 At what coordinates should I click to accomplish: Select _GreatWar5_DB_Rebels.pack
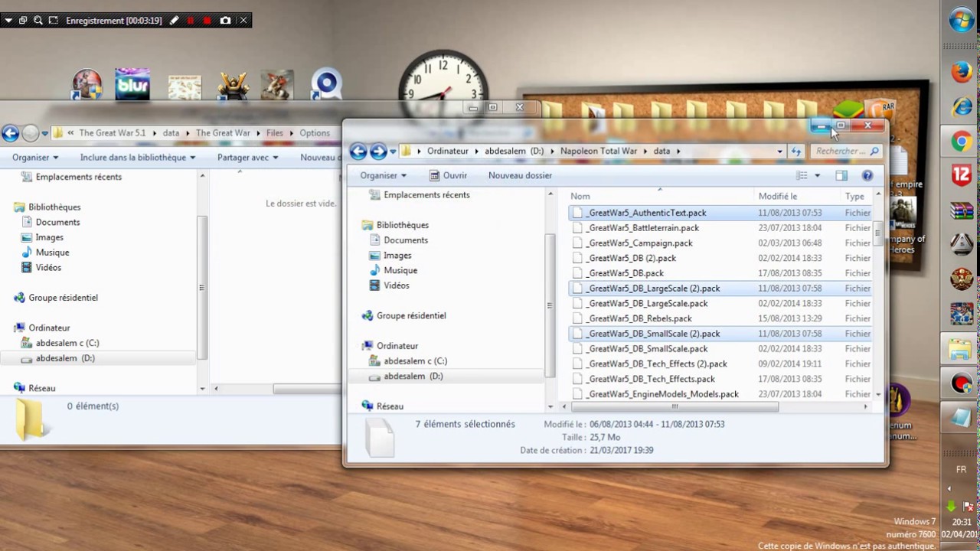click(639, 318)
